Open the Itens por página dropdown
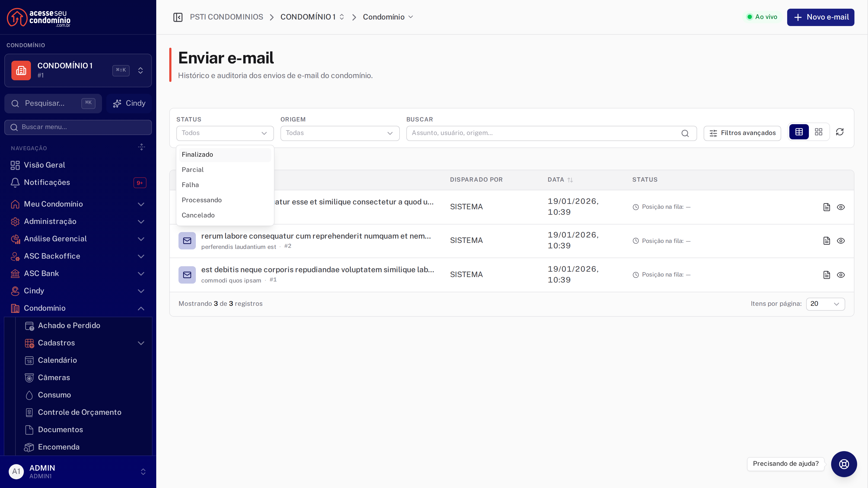The height and width of the screenshot is (488, 868). (x=825, y=304)
